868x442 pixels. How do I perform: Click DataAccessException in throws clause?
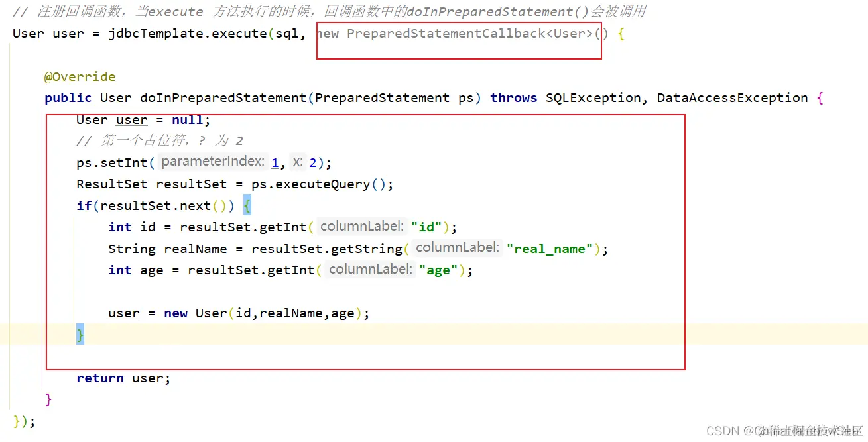coord(732,98)
